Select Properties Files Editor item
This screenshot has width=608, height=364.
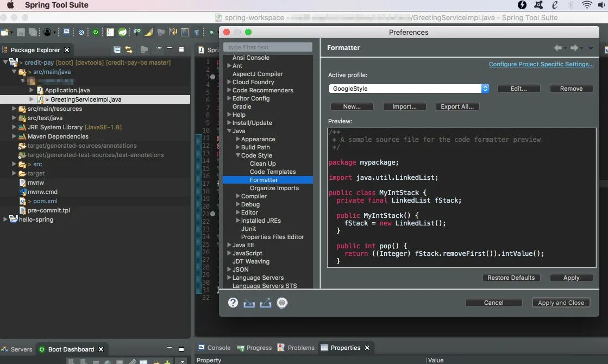point(272,237)
